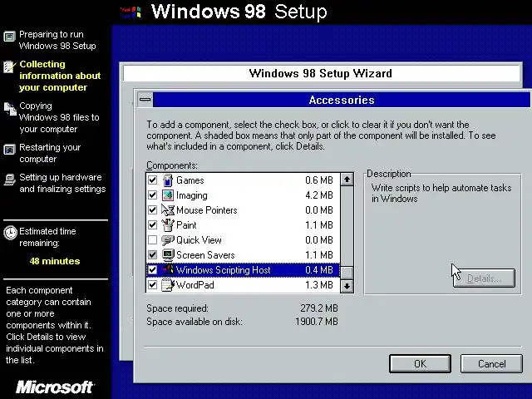The width and height of the screenshot is (532, 399).
Task: Click the Preparing to run Setup icon
Action: (9, 36)
